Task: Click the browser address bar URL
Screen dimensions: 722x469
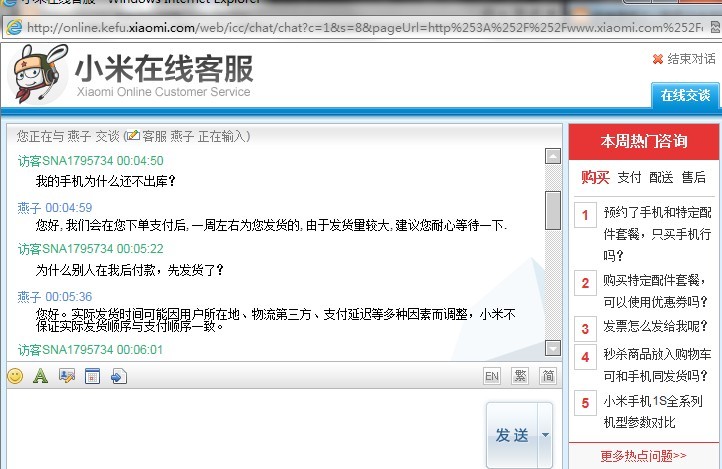Action: point(365,28)
